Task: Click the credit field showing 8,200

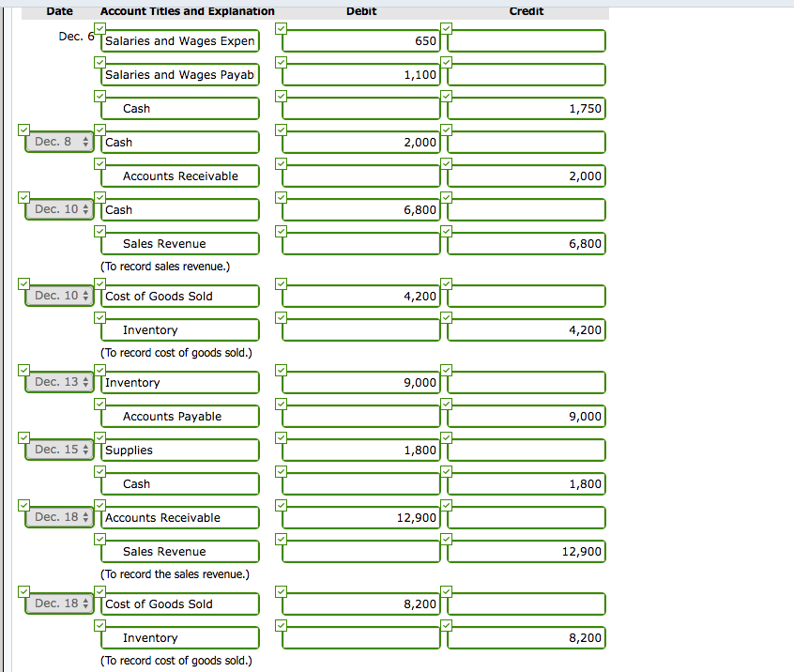Action: (527, 638)
